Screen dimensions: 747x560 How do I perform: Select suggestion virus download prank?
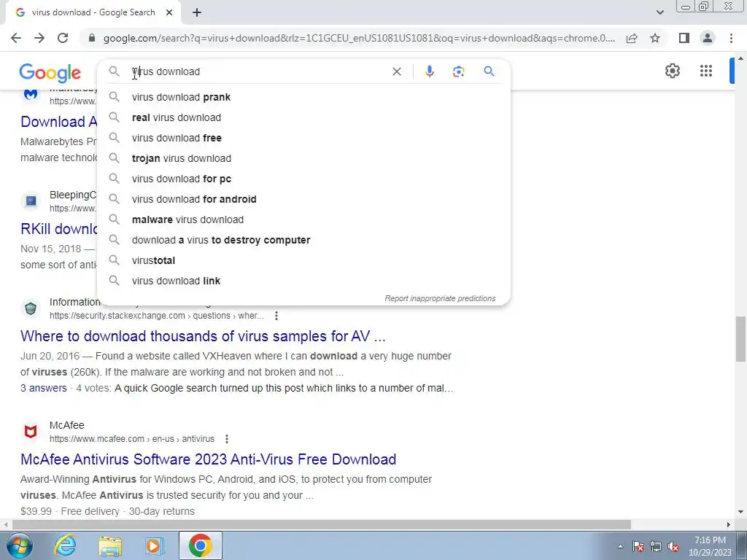(x=303, y=97)
